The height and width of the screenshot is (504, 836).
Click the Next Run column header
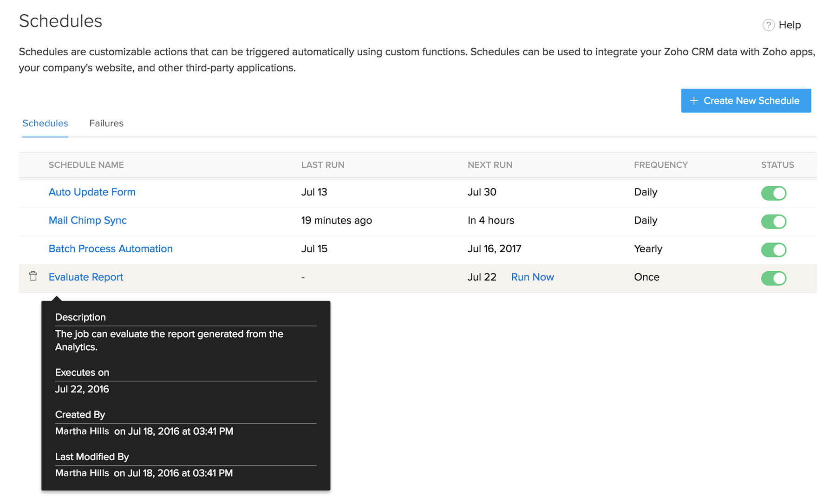coord(490,165)
